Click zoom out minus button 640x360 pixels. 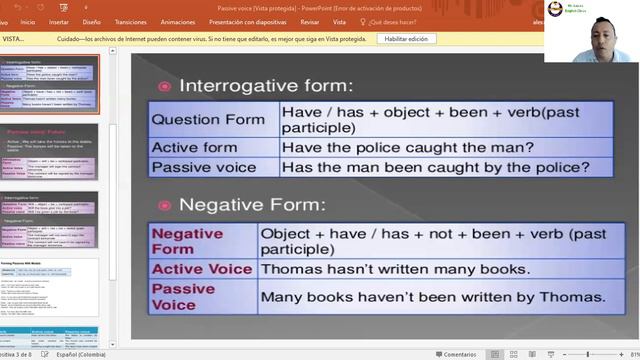pos(564,355)
